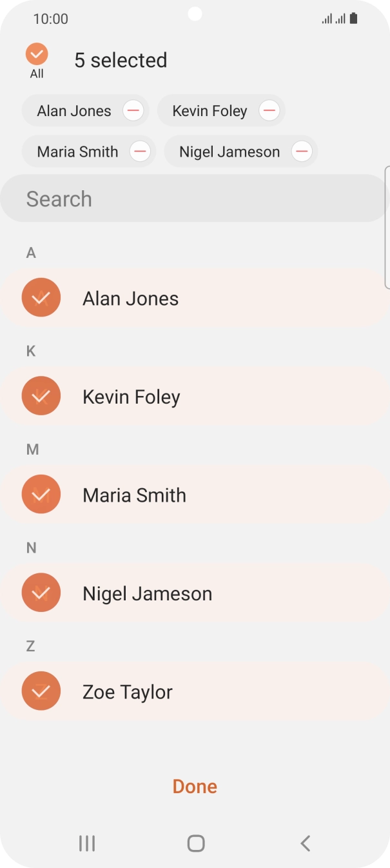The image size is (390, 868).
Task: Remove Maria Smith chip with minus icon
Action: [x=140, y=152]
